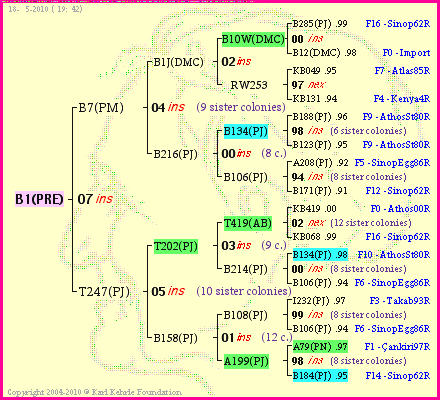Click the B188(PJ) .96 entry

320,117
